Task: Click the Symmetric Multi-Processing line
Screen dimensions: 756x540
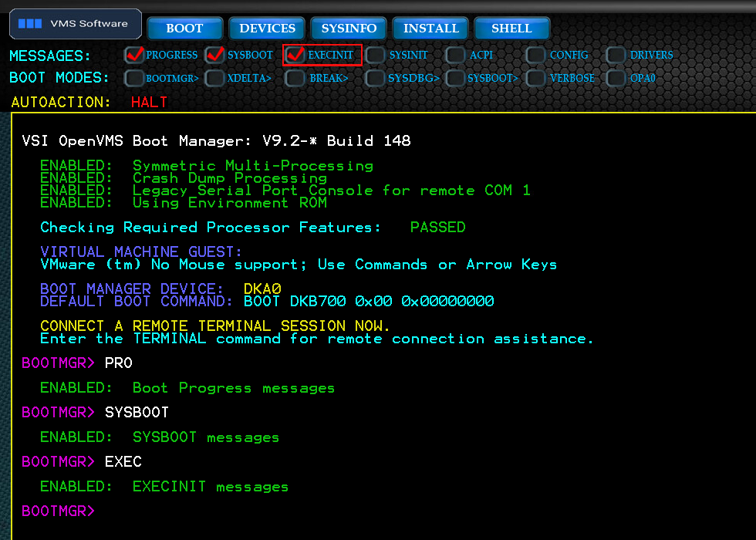Action: pyautogui.click(x=207, y=166)
